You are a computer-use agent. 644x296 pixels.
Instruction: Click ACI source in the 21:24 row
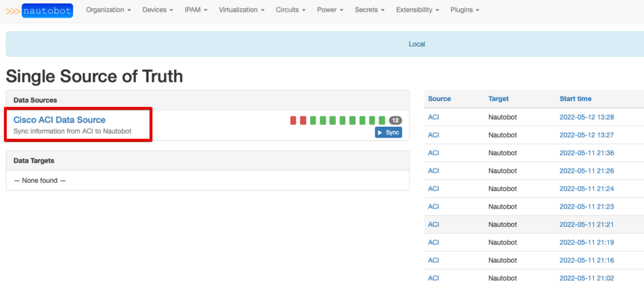pos(433,189)
